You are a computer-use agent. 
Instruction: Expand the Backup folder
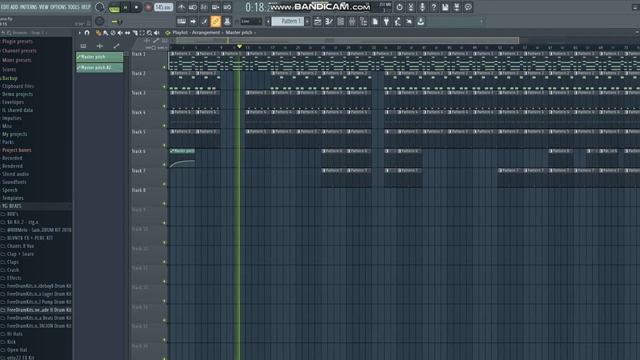[9, 78]
